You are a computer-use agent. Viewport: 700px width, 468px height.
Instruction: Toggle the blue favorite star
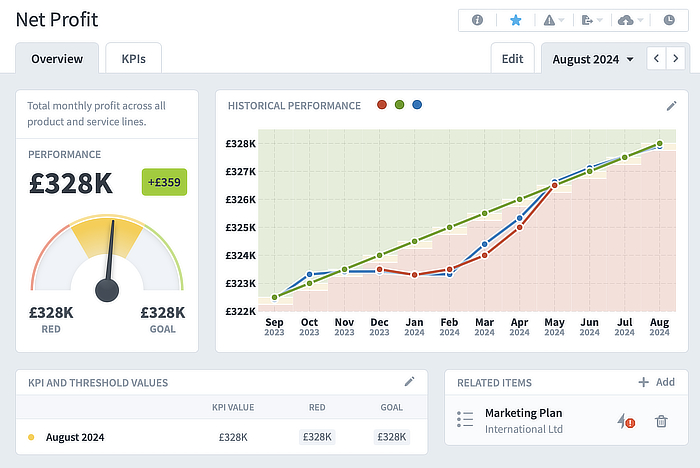point(516,20)
